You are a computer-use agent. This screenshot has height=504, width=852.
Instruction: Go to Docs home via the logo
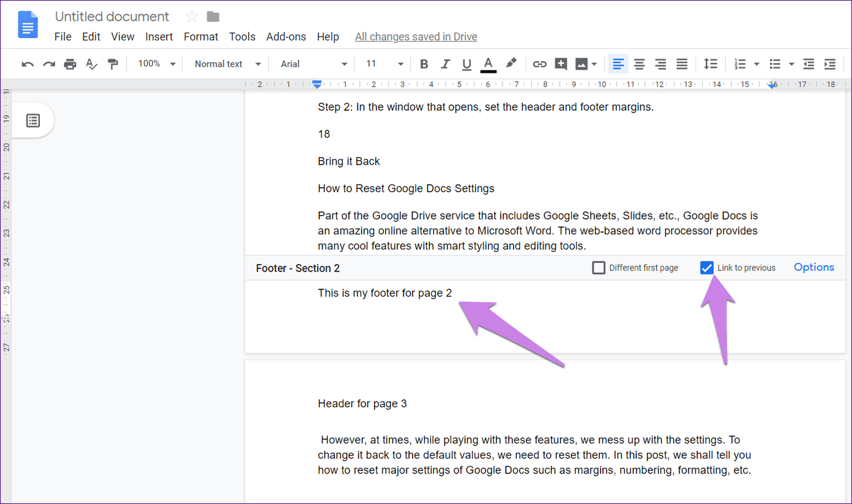click(x=28, y=25)
